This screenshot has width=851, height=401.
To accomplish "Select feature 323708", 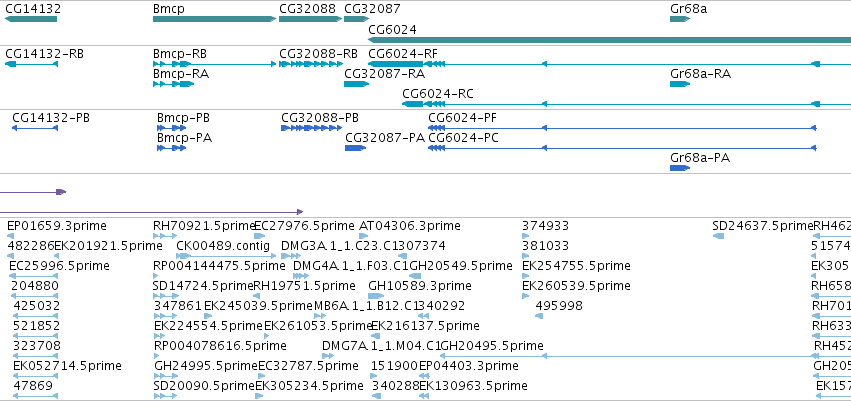I will 35,357.
